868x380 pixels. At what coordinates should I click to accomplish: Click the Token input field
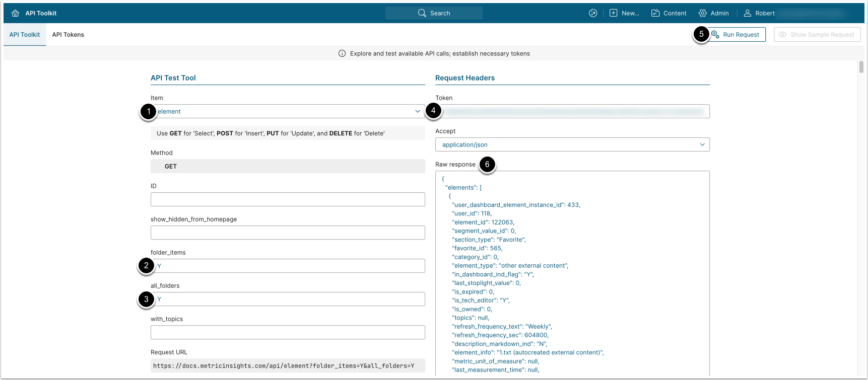(x=572, y=111)
